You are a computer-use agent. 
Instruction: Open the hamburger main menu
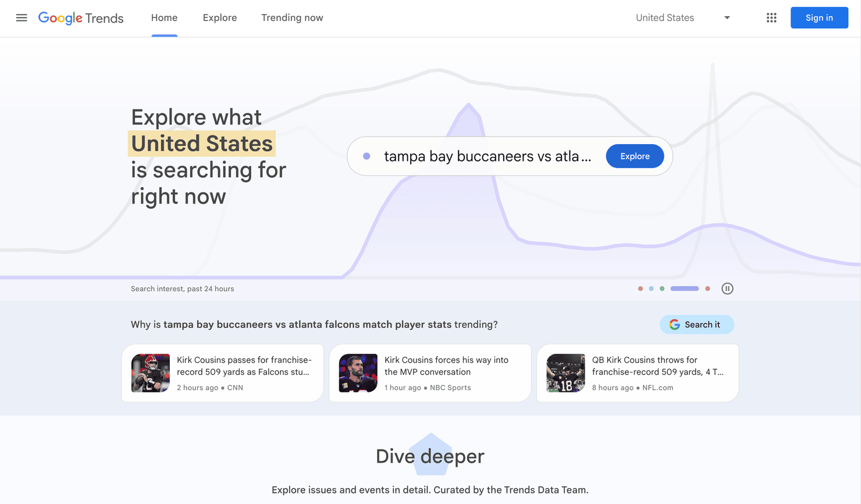[x=22, y=18]
